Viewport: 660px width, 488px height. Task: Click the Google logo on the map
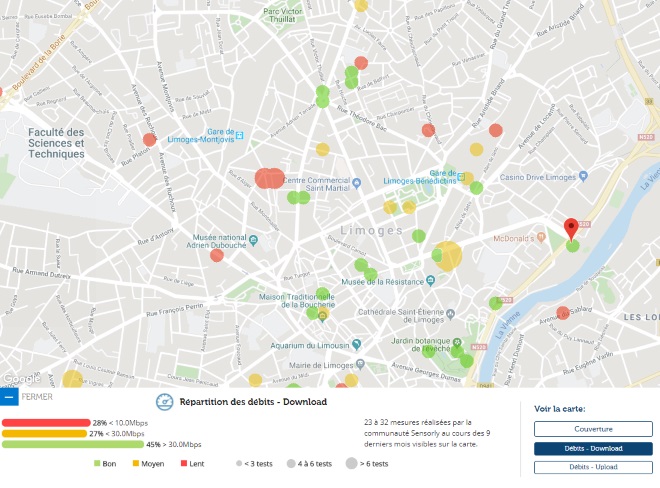tap(21, 379)
